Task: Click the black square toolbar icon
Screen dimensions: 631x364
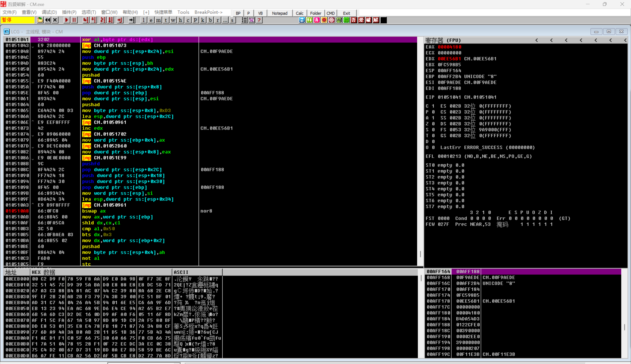Action: tap(383, 20)
